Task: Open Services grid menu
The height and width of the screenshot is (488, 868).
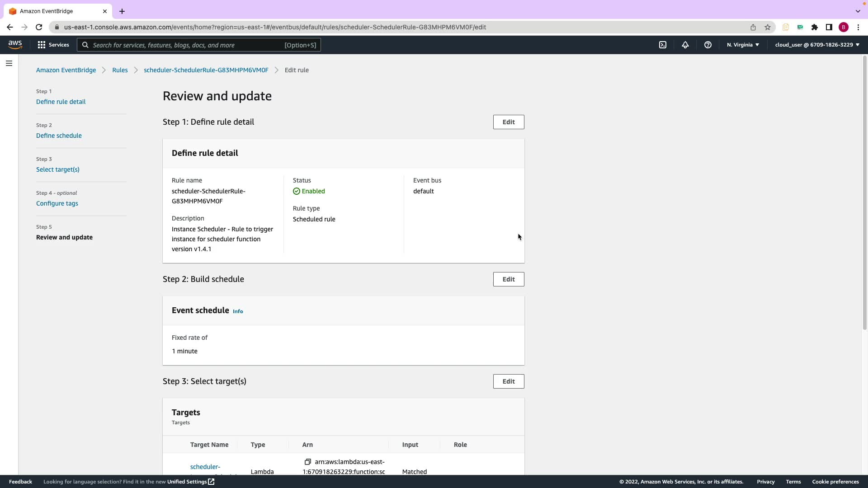Action: tap(53, 45)
